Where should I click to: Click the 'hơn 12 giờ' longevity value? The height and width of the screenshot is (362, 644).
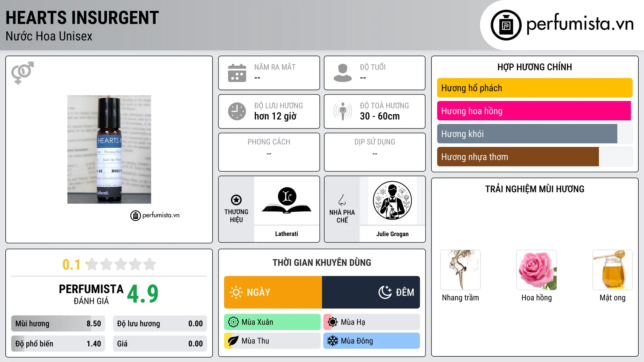point(275,116)
